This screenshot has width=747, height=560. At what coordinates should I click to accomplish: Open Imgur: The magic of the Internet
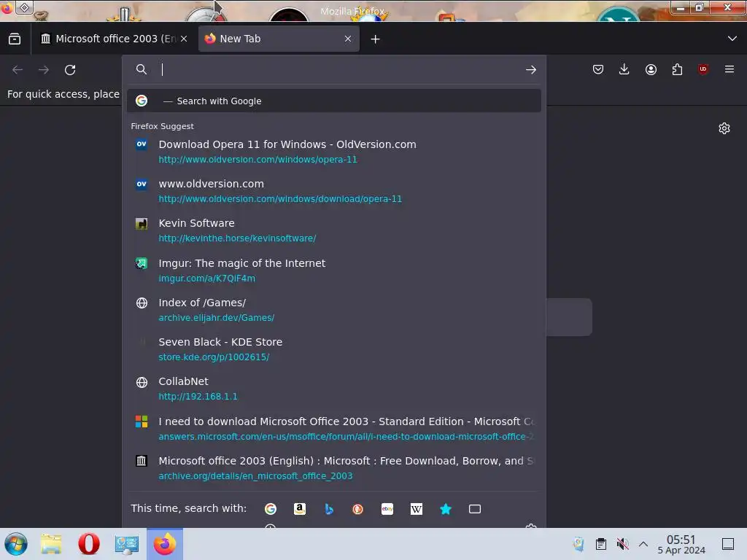pos(334,271)
